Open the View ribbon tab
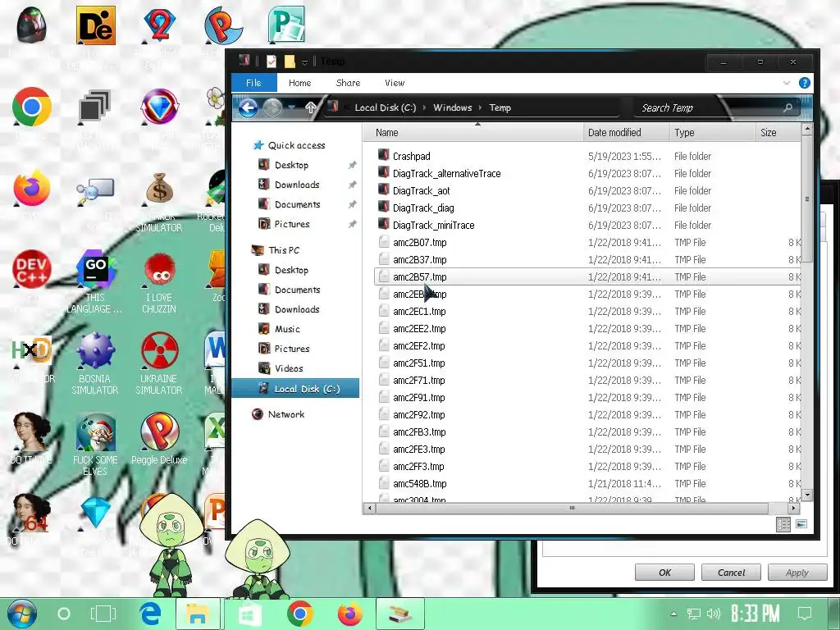The width and height of the screenshot is (840, 630). pos(395,83)
